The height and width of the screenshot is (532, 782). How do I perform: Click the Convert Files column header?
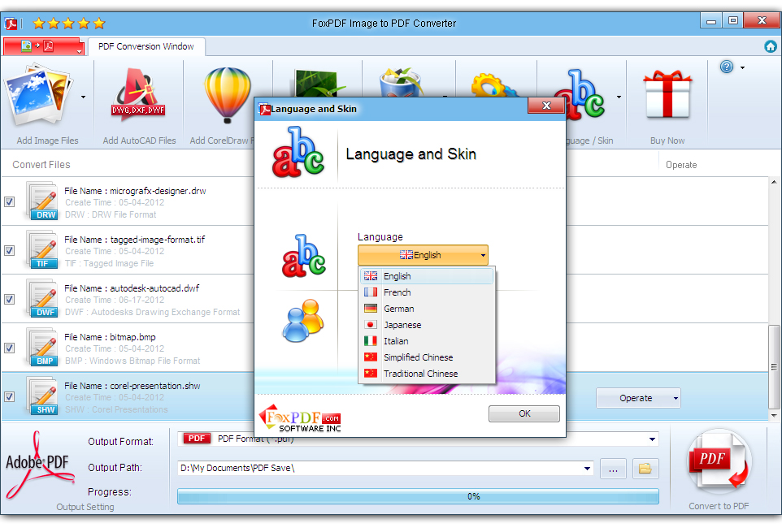click(x=41, y=165)
